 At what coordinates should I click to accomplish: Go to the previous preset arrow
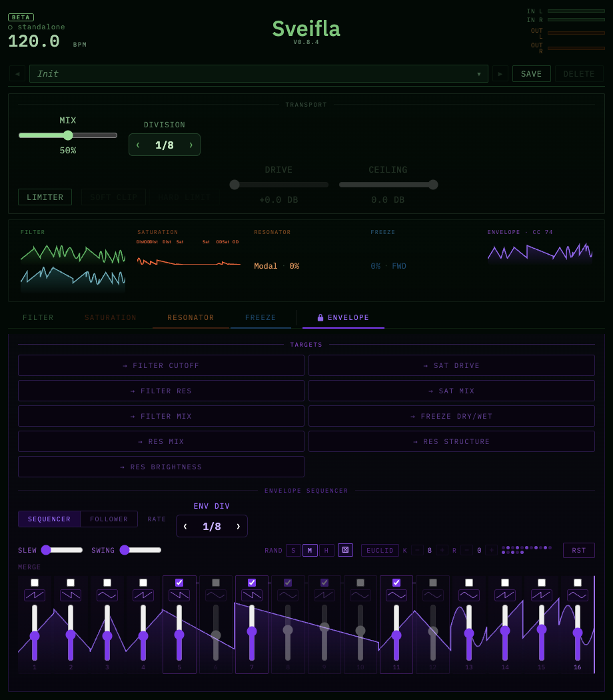pos(17,73)
